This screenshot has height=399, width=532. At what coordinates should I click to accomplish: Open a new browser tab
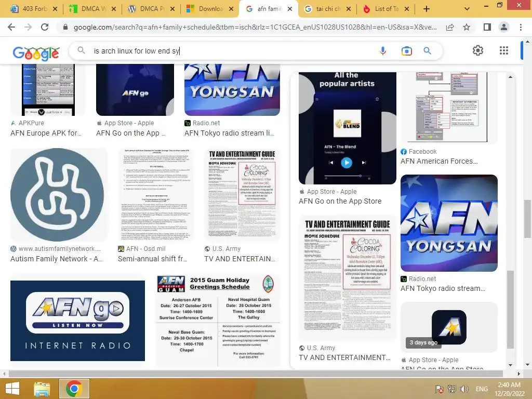click(427, 9)
